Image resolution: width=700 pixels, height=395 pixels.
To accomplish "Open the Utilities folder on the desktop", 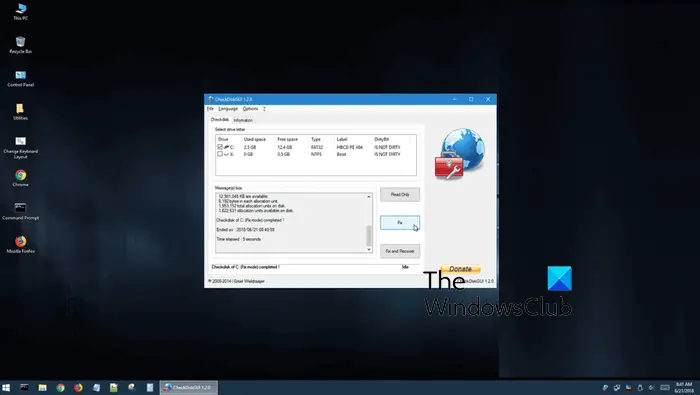I will [21, 112].
